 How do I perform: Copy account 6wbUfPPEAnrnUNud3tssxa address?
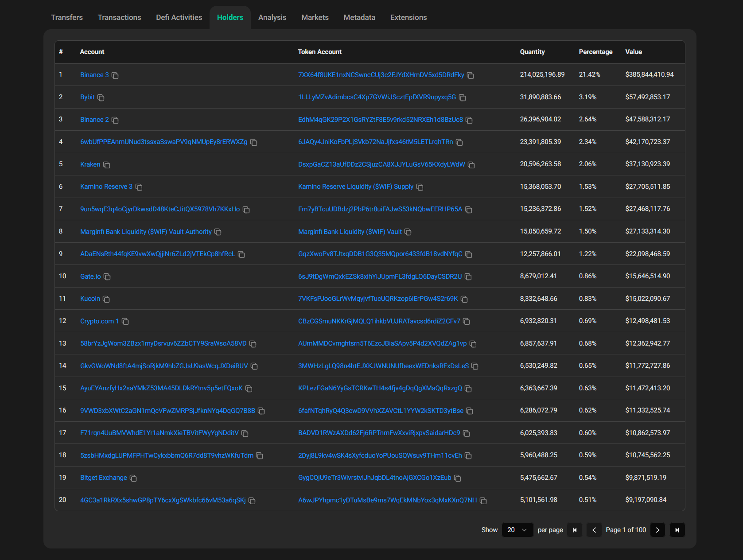pyautogui.click(x=254, y=142)
